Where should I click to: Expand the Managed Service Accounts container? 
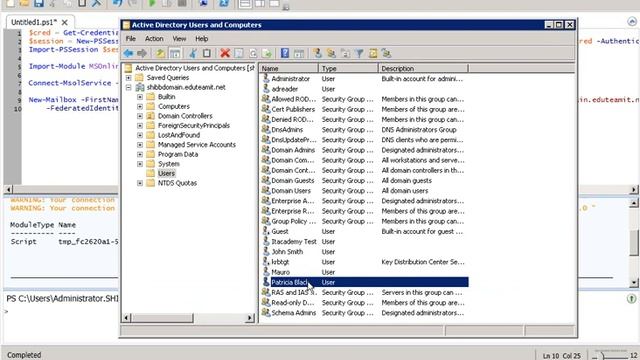point(140,145)
